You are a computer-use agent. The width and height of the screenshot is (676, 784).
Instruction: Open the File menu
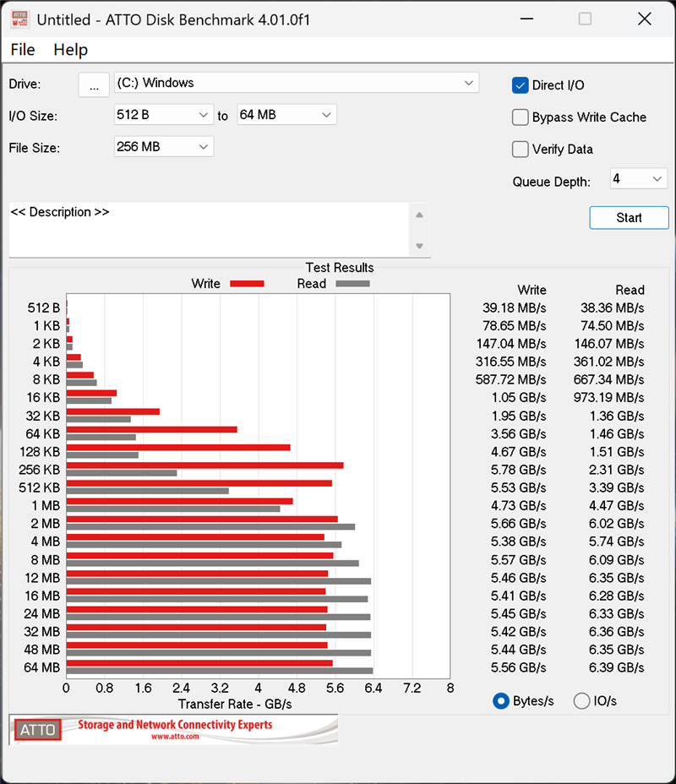pos(23,50)
